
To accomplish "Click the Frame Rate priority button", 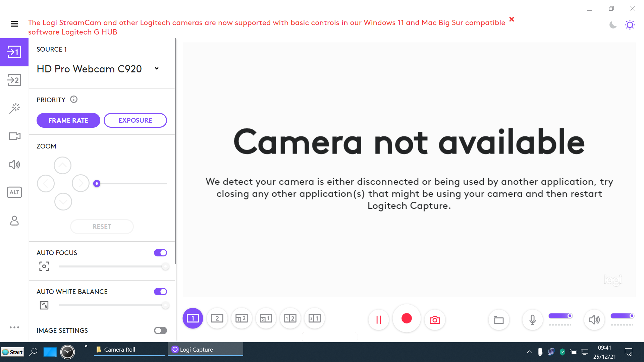I will point(68,120).
